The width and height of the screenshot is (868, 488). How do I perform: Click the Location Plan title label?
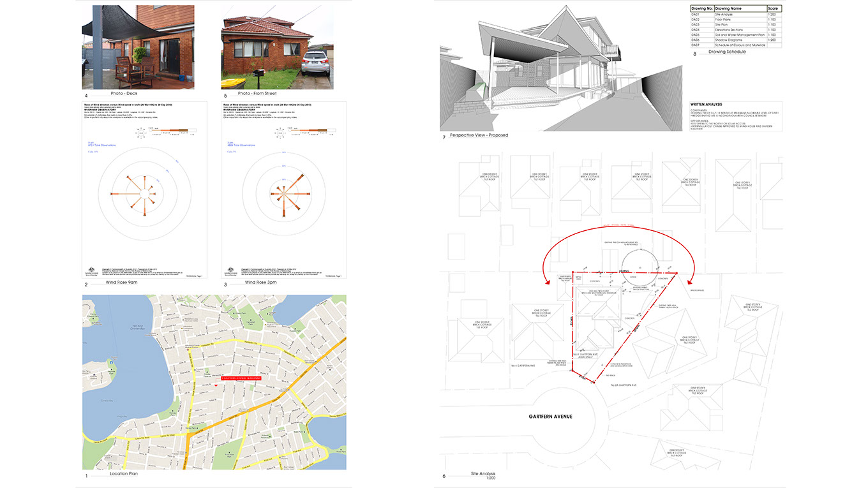[124, 474]
